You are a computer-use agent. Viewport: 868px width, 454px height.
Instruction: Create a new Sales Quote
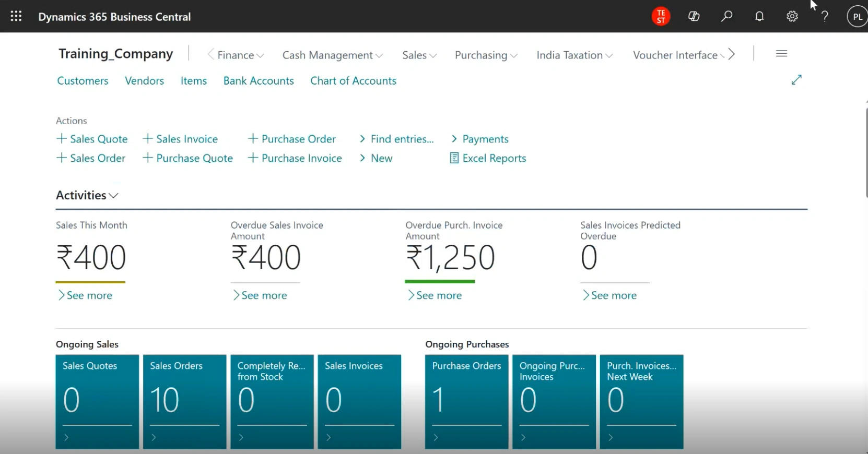coord(92,139)
